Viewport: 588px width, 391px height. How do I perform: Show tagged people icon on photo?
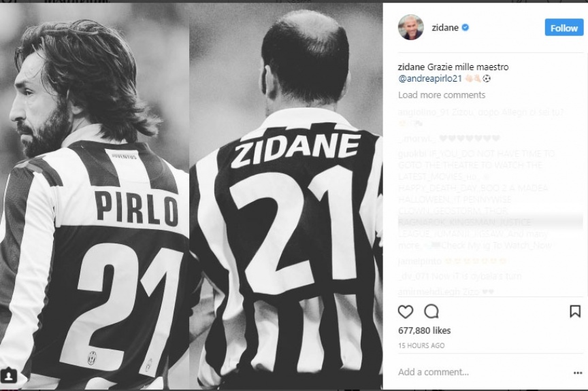click(x=9, y=375)
